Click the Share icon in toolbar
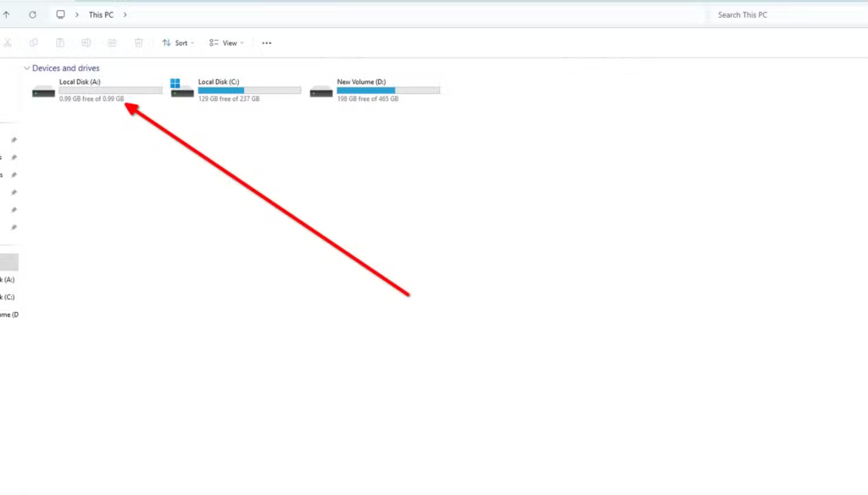Viewport: 868px width, 495px height. [112, 42]
